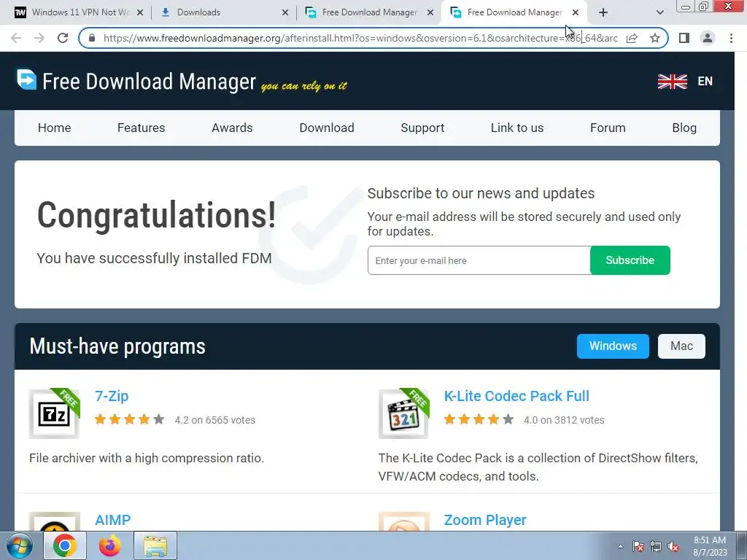747x560 pixels.
Task: Click the padlock site info icon
Action: [x=92, y=38]
